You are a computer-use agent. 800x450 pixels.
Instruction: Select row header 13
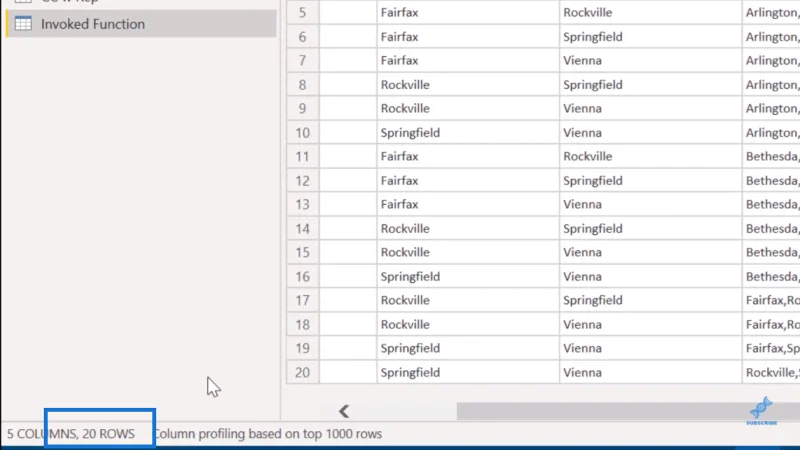coord(303,204)
